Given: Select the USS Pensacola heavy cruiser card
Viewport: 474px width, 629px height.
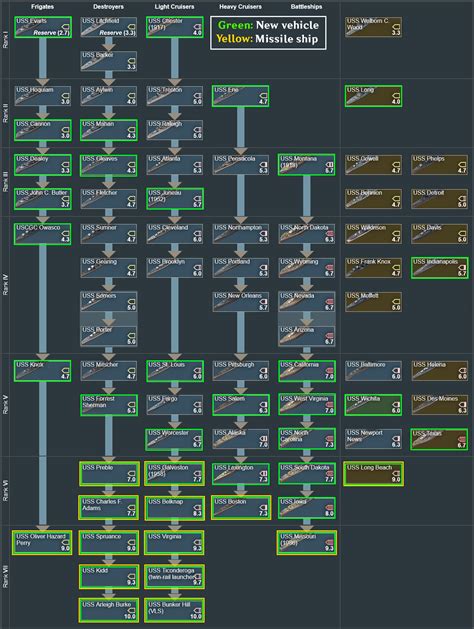Looking at the screenshot, I should tap(241, 165).
